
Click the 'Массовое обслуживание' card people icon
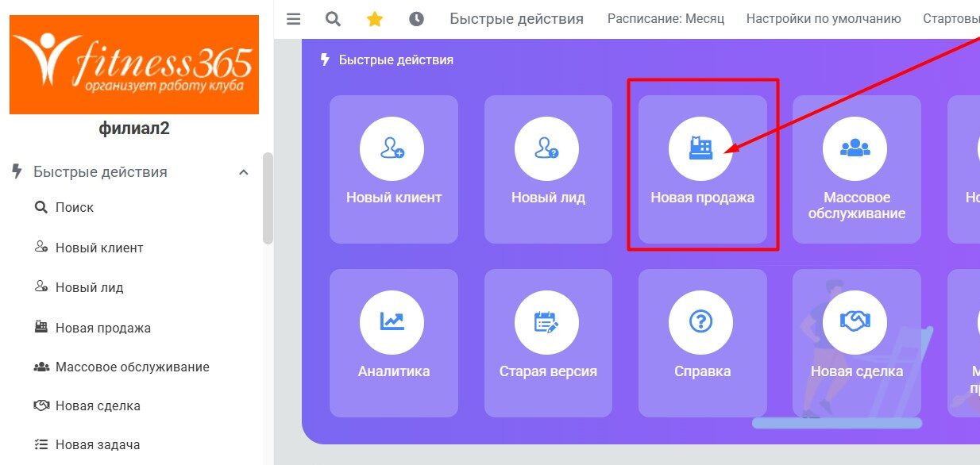pos(855,148)
